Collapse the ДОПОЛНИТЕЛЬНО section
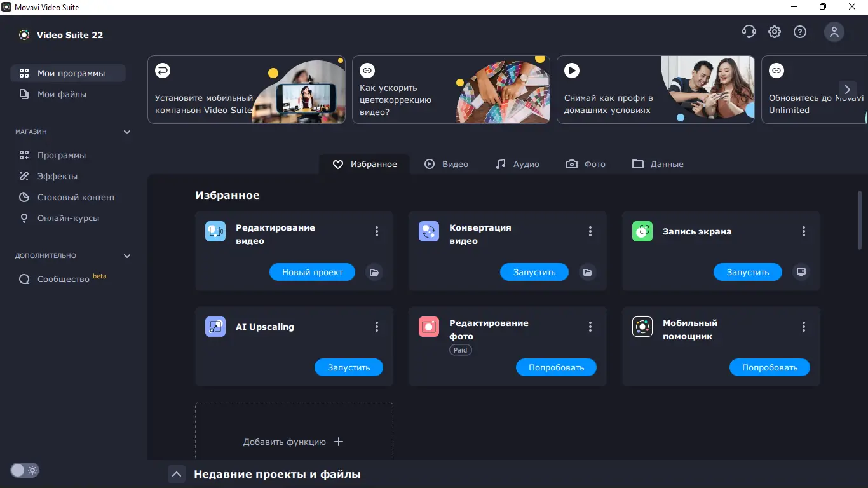868x488 pixels. pyautogui.click(x=127, y=255)
